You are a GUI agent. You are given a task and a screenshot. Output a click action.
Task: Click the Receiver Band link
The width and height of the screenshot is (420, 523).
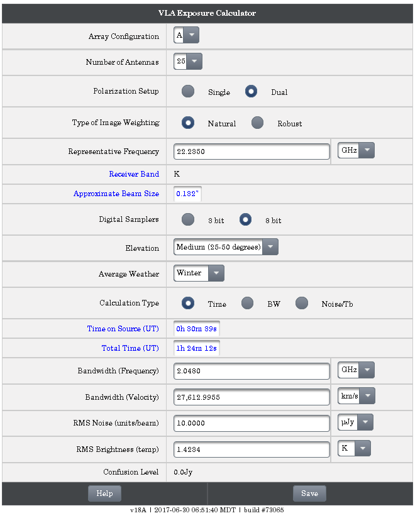click(x=134, y=174)
